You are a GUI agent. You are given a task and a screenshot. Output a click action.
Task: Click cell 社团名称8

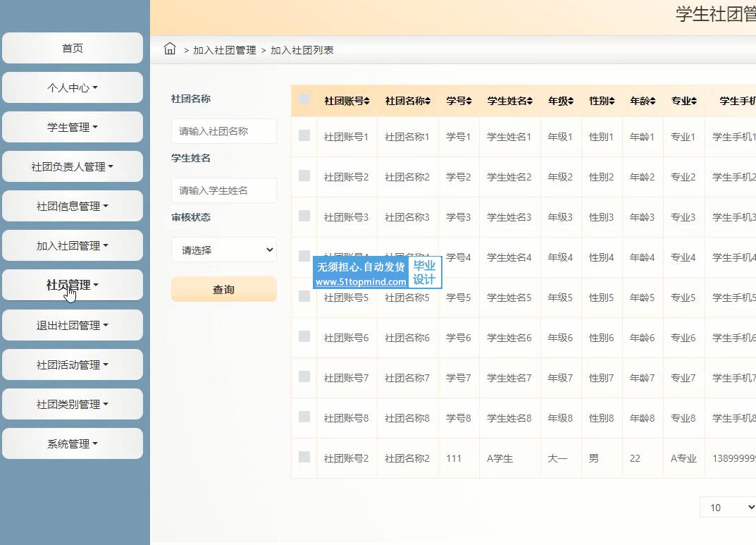tap(407, 418)
